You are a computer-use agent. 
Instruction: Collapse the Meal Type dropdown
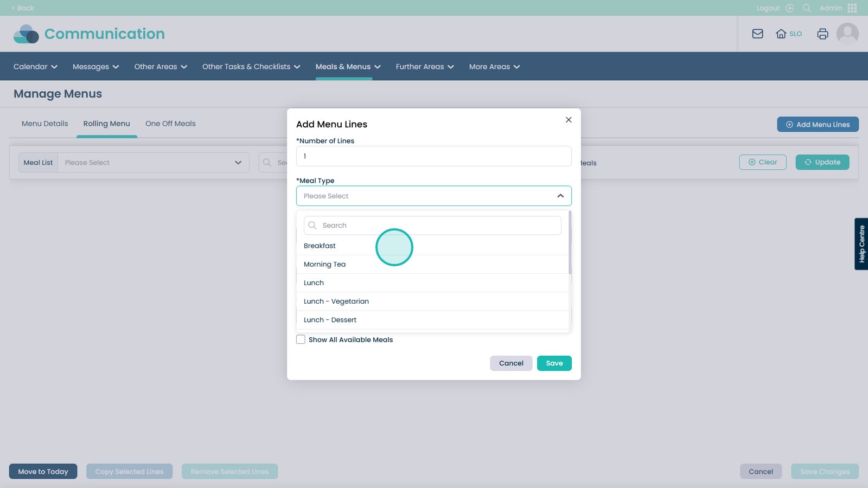click(560, 196)
